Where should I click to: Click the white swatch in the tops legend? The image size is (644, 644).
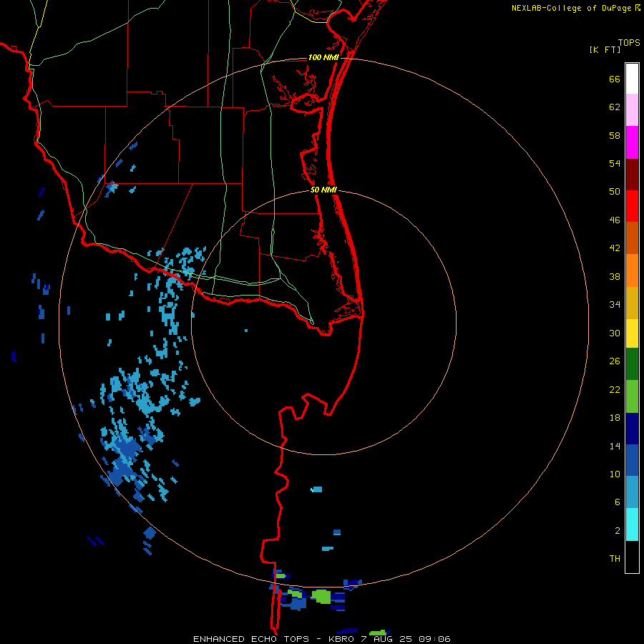click(632, 79)
